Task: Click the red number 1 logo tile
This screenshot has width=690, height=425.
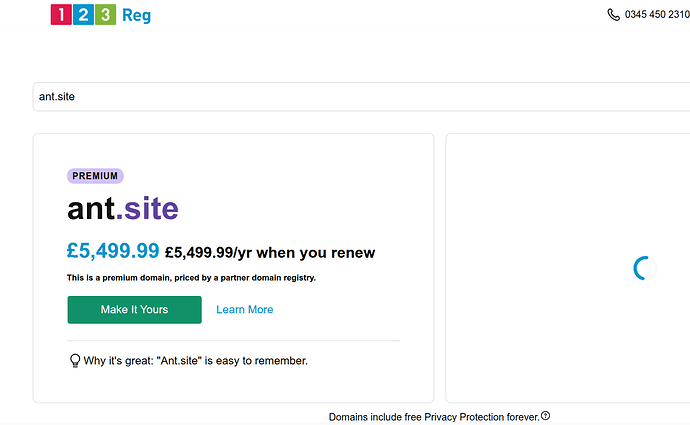Action: coord(61,15)
